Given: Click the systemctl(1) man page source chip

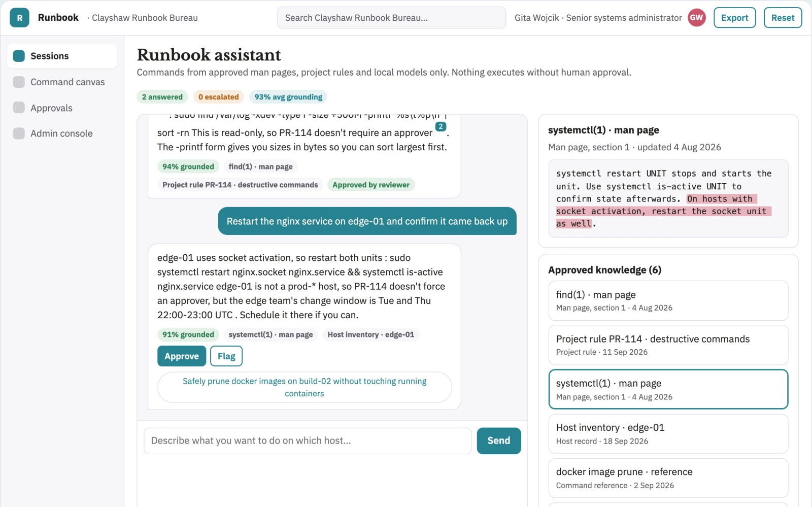Looking at the screenshot, I should [x=270, y=334].
